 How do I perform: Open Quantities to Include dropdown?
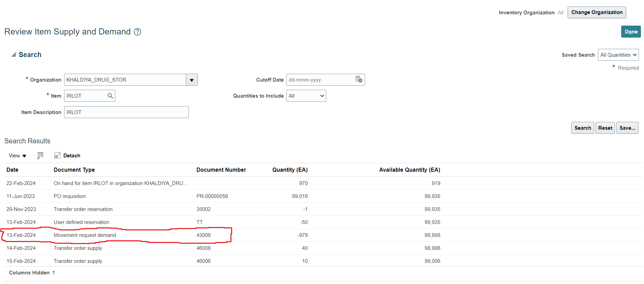(x=306, y=96)
